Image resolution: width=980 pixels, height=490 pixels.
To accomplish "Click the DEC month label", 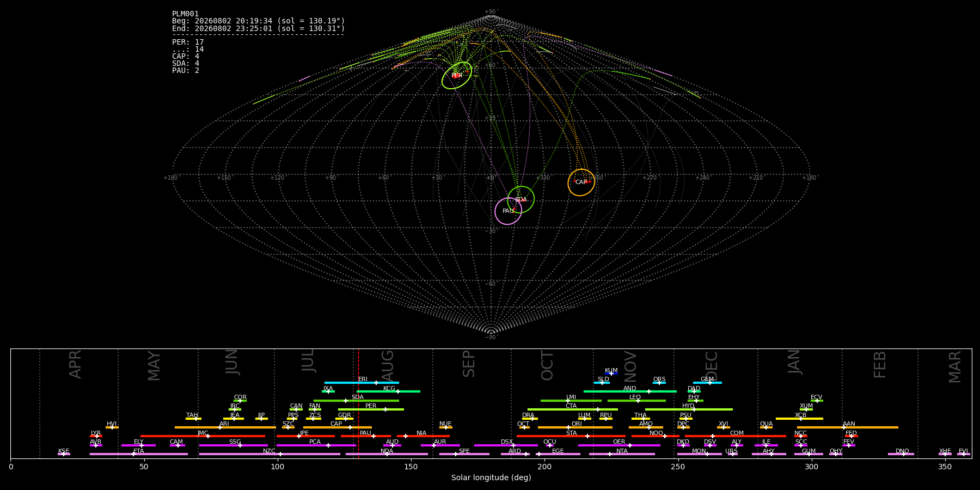I will tap(712, 365).
